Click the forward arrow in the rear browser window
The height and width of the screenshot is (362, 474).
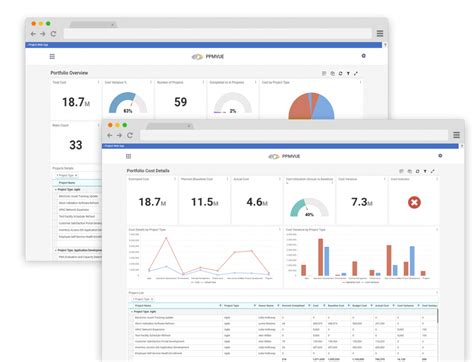coord(43,34)
